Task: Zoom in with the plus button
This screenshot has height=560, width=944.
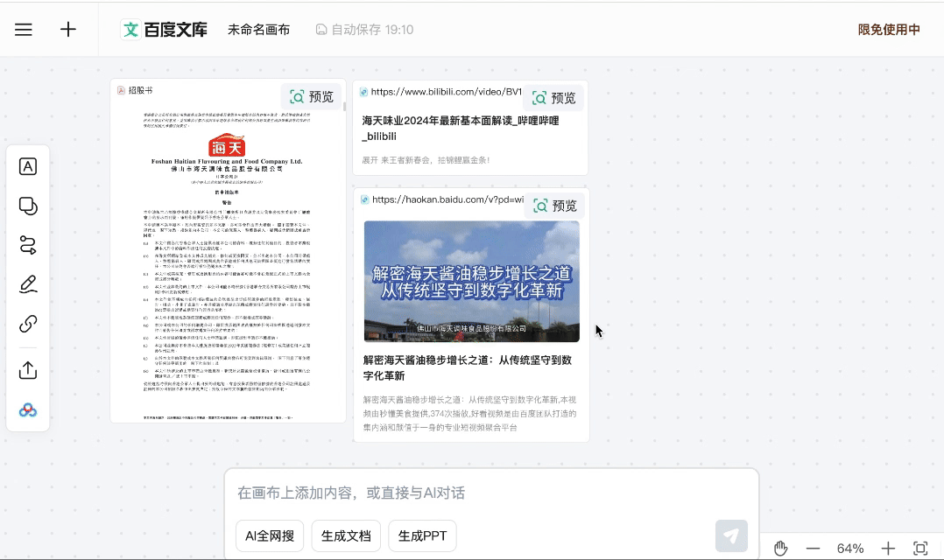Action: point(888,549)
